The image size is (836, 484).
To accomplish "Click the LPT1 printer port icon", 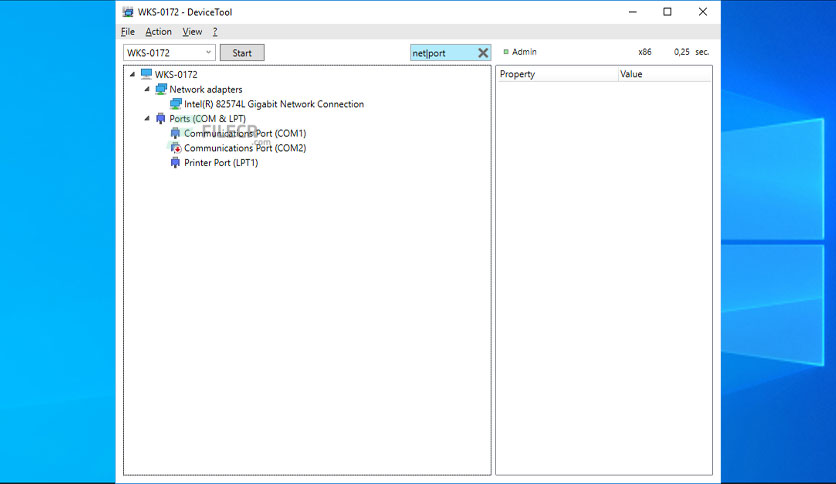I will (x=175, y=163).
